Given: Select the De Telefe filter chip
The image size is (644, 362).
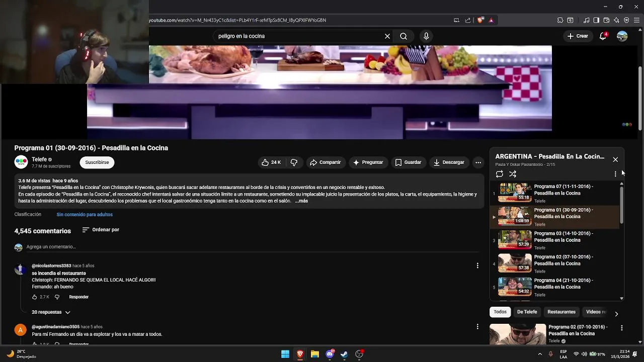Looking at the screenshot, I should point(527,312).
